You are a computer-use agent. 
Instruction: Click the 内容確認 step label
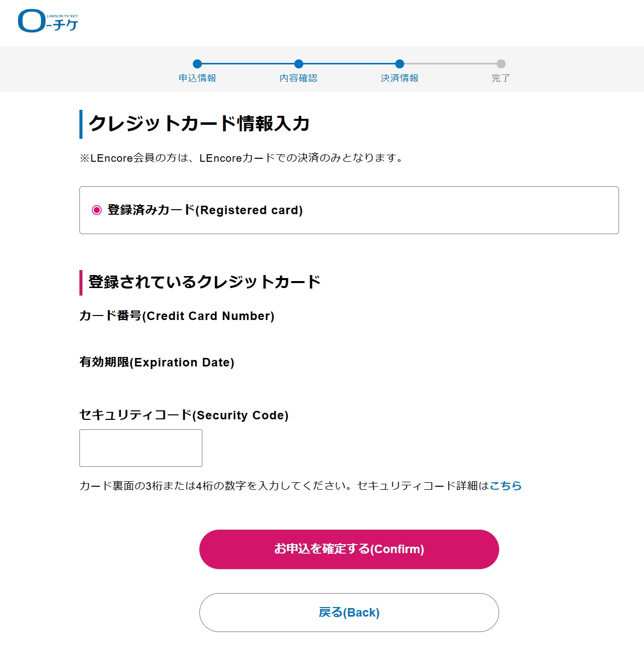299,78
